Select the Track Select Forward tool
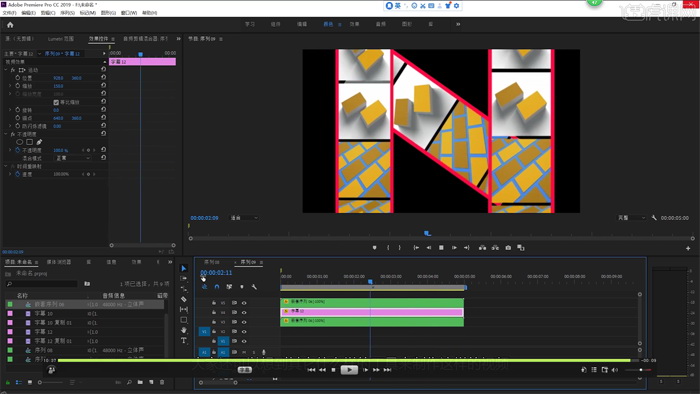 pos(183,278)
